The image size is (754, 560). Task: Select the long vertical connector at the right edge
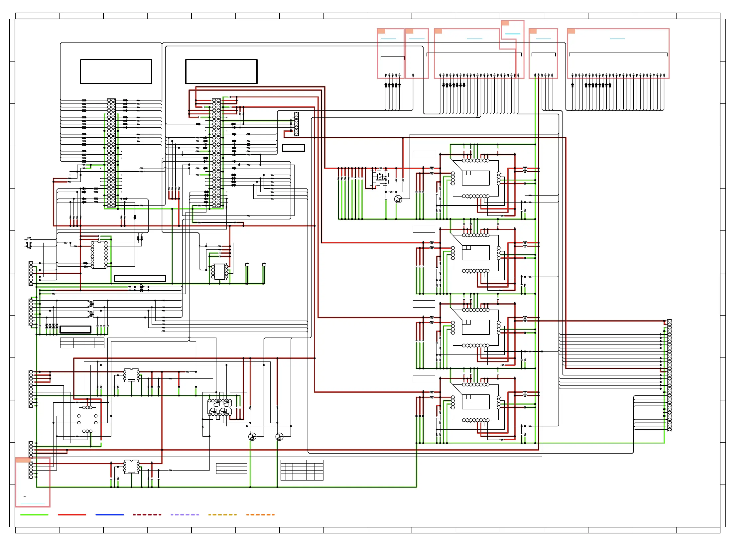(669, 375)
